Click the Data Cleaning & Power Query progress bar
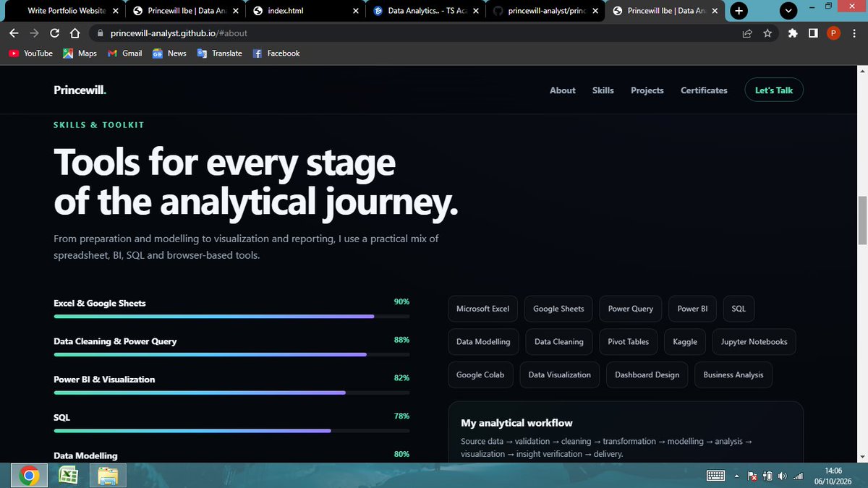Image resolution: width=868 pixels, height=488 pixels. pyautogui.click(x=231, y=354)
